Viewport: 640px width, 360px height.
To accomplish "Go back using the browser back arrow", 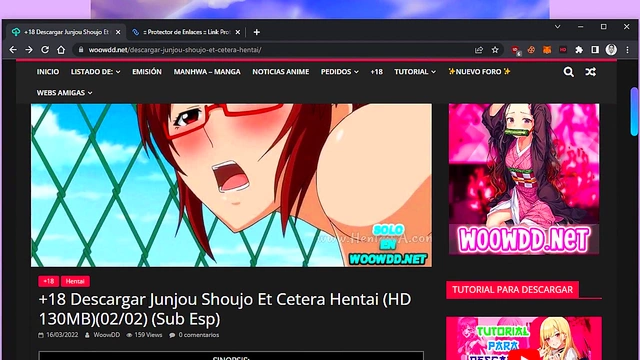I will [x=13, y=50].
